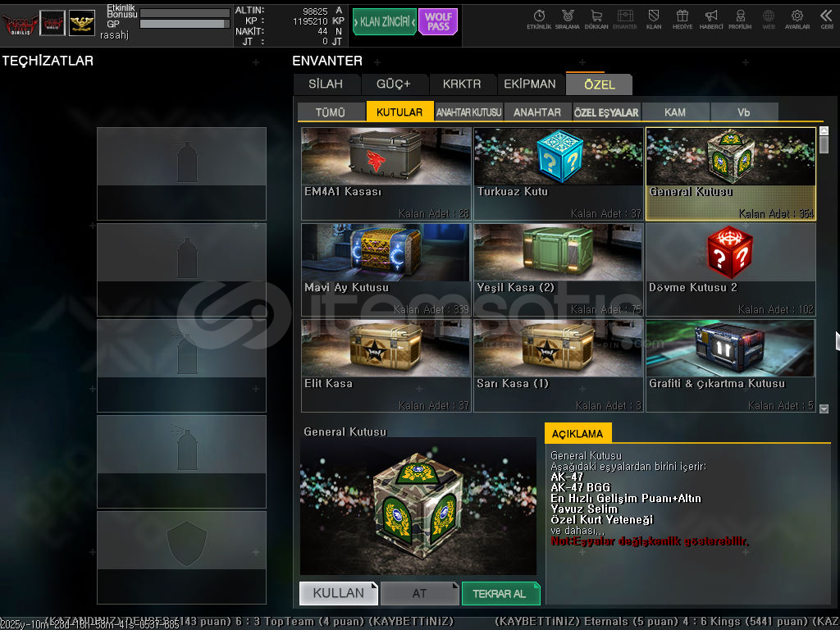The height and width of the screenshot is (630, 840).
Task: Select the ÖZEL EŞYALAR sub-tab
Action: (x=606, y=112)
